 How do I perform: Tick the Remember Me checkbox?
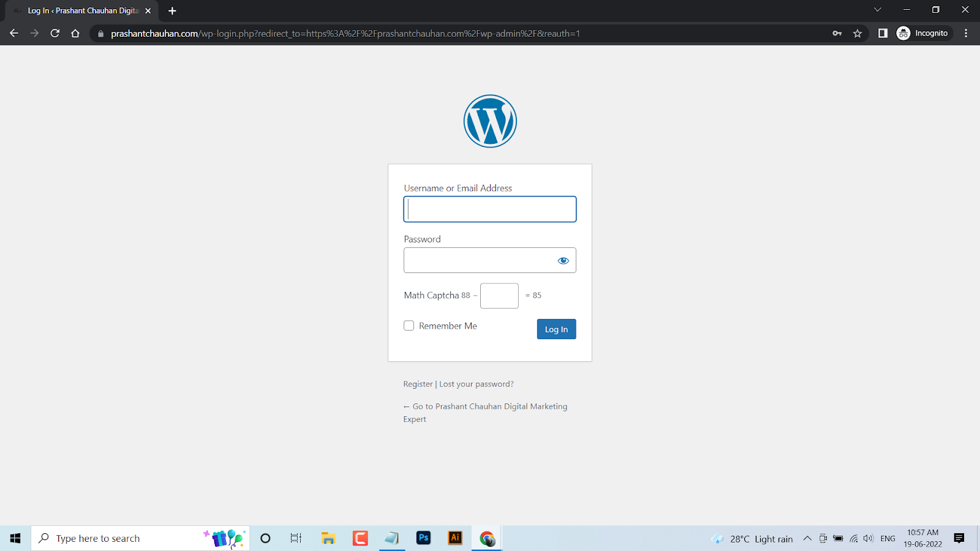pyautogui.click(x=409, y=326)
